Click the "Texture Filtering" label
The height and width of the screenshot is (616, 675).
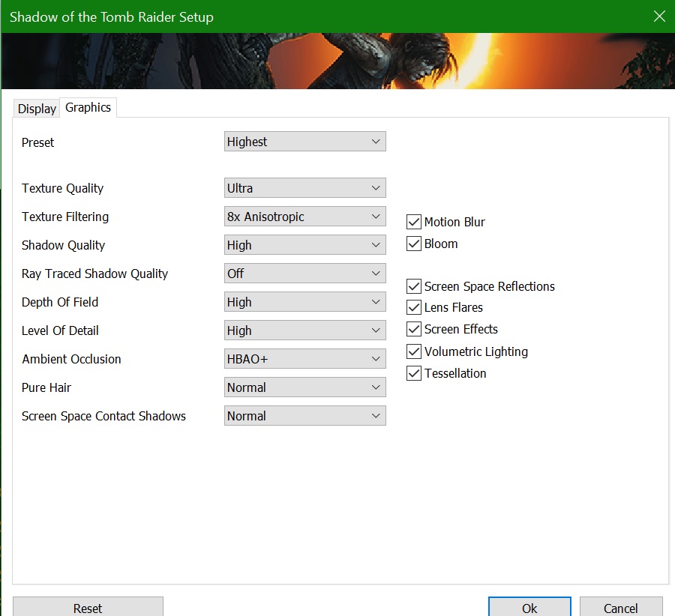click(x=65, y=217)
